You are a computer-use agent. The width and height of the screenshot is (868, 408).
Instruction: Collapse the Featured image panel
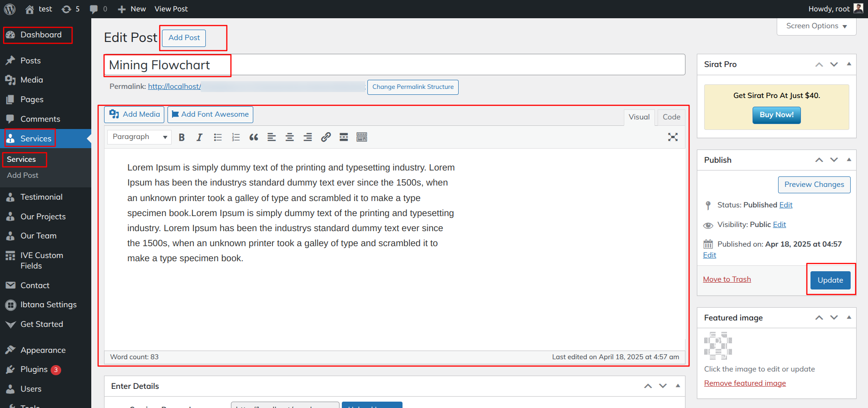(849, 318)
